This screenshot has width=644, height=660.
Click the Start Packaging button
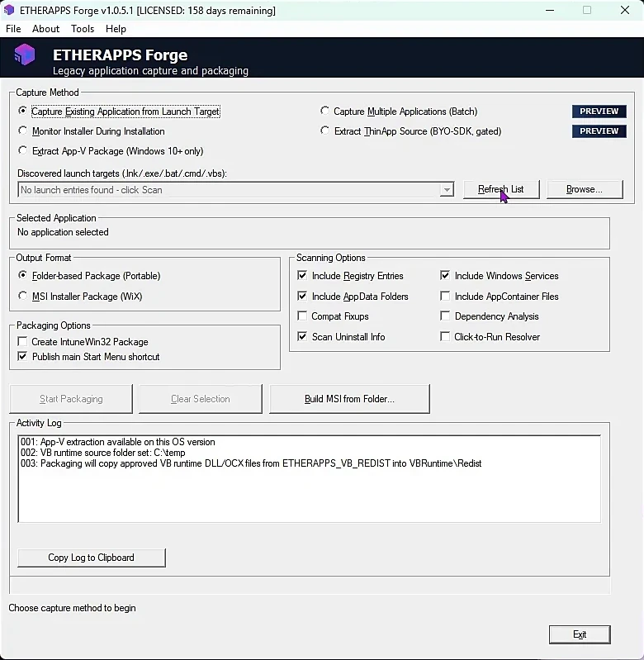point(71,399)
